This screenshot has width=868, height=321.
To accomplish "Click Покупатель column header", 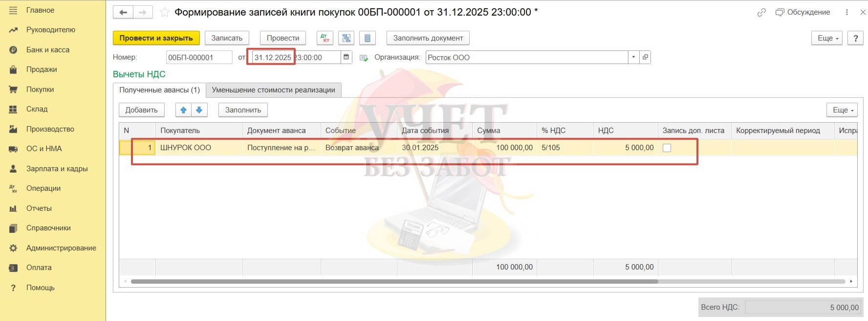I will pyautogui.click(x=199, y=131).
